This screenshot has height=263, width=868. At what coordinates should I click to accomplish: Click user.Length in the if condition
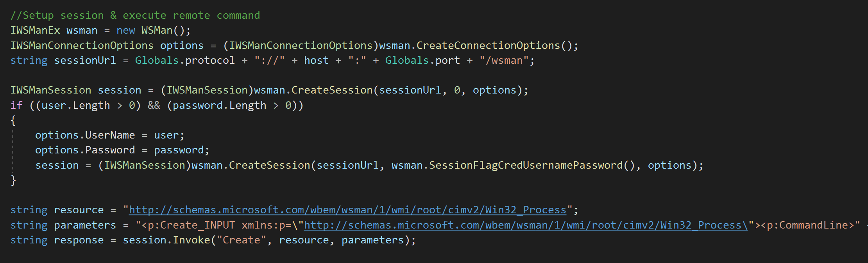[x=75, y=106]
